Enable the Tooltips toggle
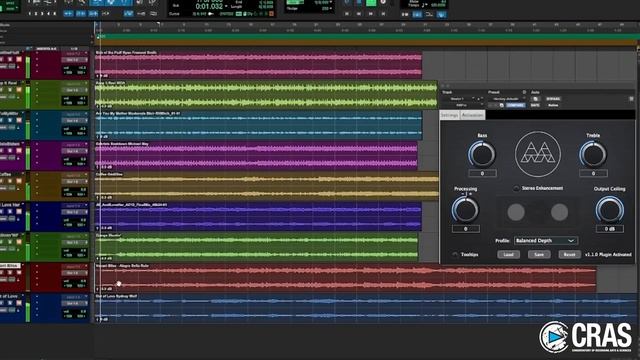 click(x=455, y=254)
